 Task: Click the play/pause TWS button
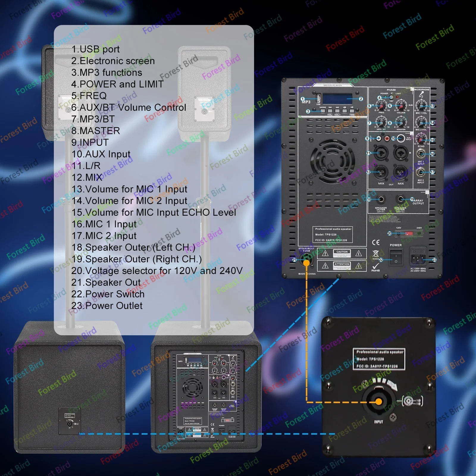tap(352, 111)
